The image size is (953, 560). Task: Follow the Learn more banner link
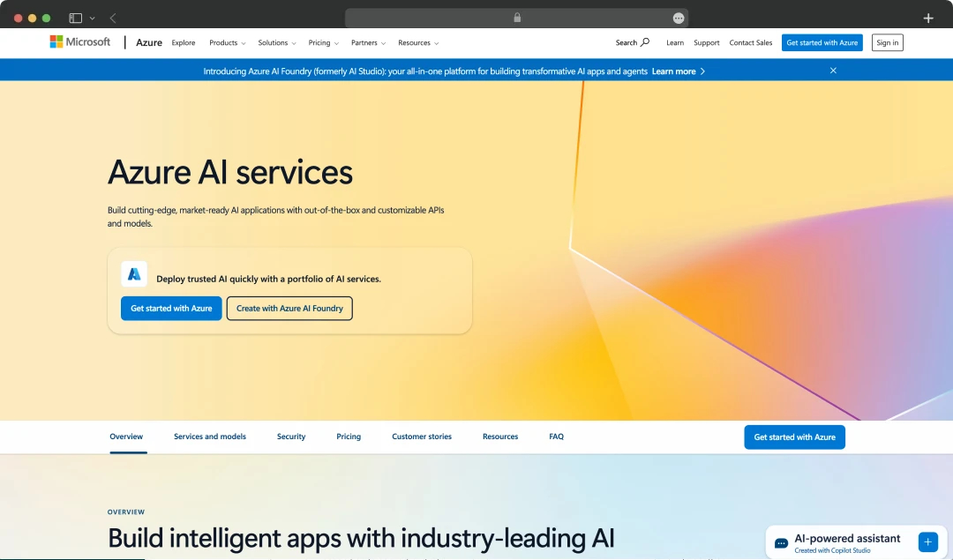pyautogui.click(x=674, y=71)
